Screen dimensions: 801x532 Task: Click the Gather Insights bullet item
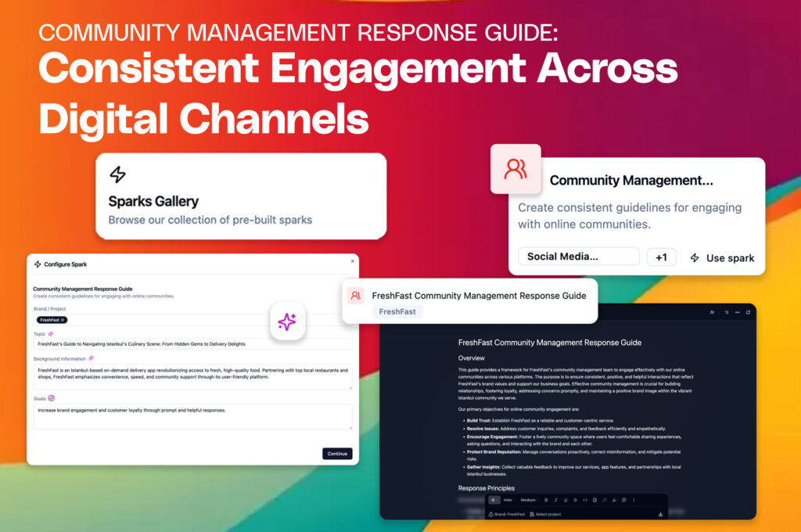pos(573,470)
